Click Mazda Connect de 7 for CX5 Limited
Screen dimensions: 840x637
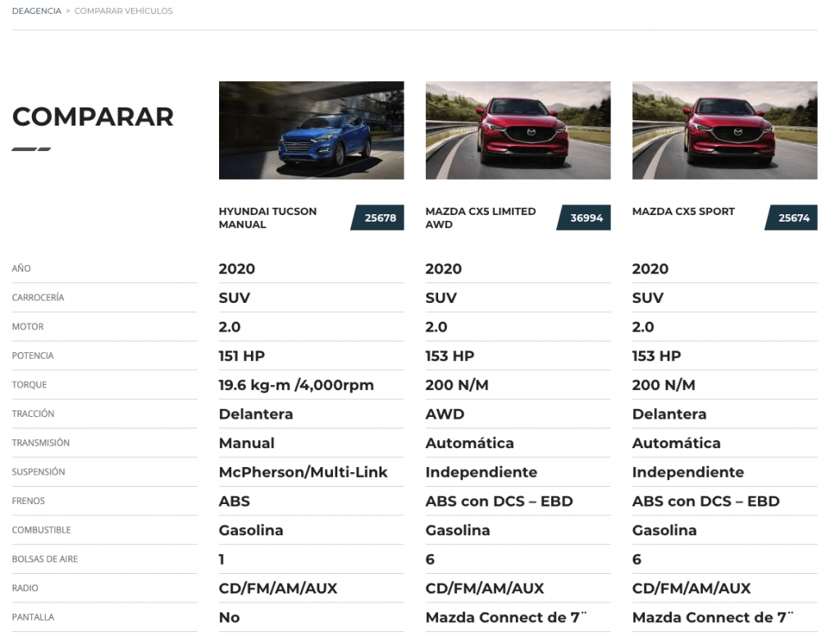point(505,617)
